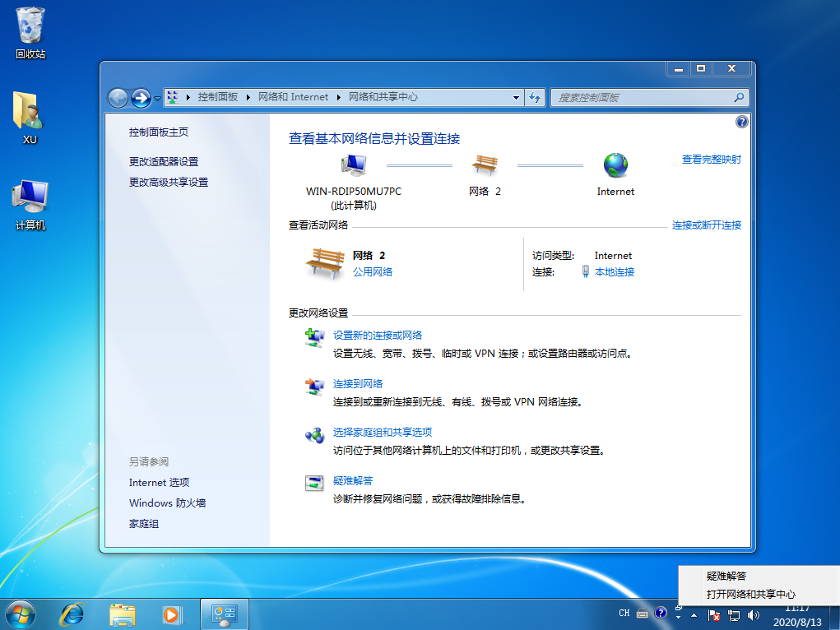This screenshot has width=840, height=630.
Task: Click the back navigation arrow
Action: click(x=118, y=97)
